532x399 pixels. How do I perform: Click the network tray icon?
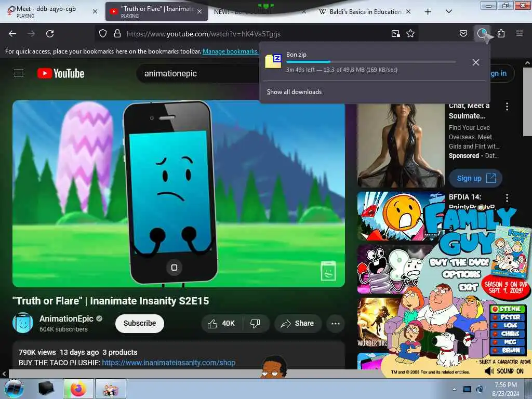pos(467,389)
